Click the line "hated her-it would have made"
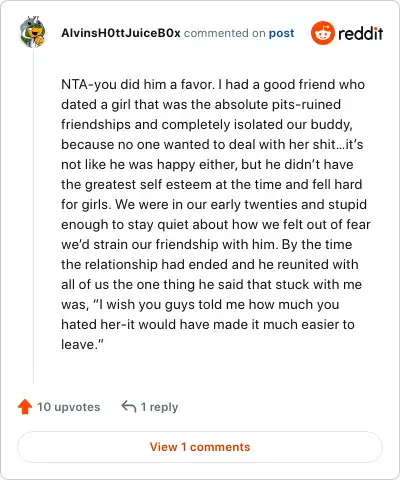400x480 pixels. point(208,324)
